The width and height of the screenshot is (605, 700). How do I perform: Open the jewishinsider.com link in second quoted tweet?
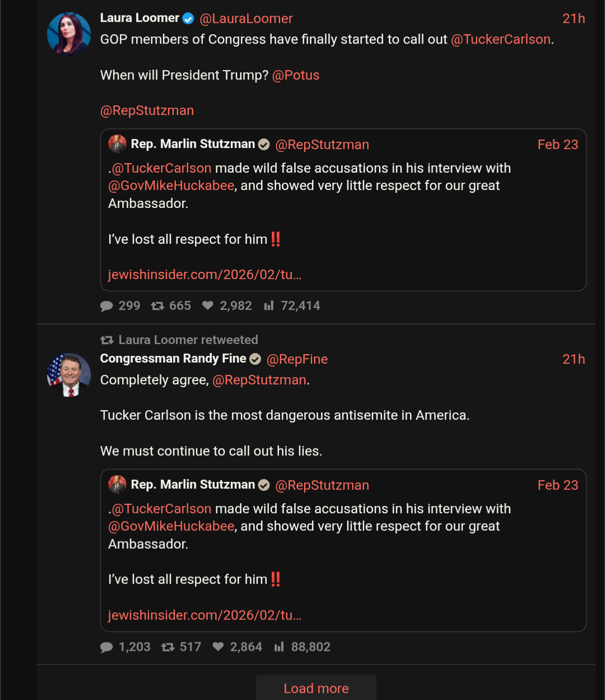tap(204, 615)
